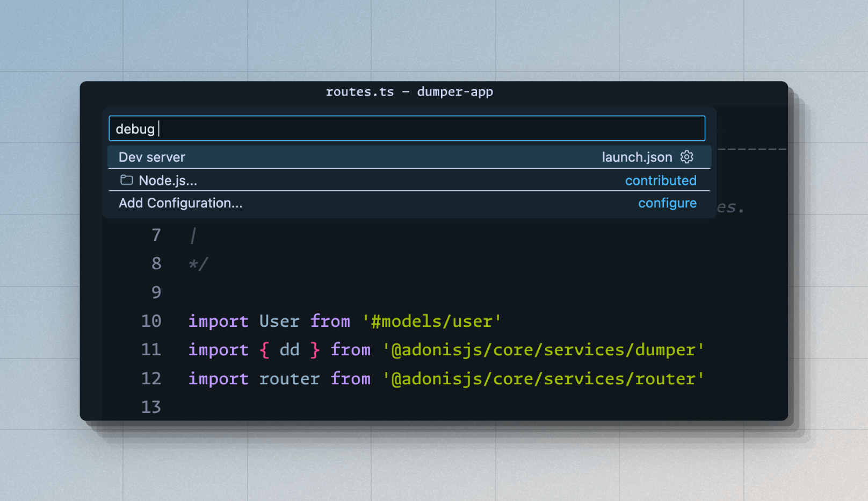Click the window title routes.ts — dumper-app
The width and height of the screenshot is (868, 501).
click(409, 92)
